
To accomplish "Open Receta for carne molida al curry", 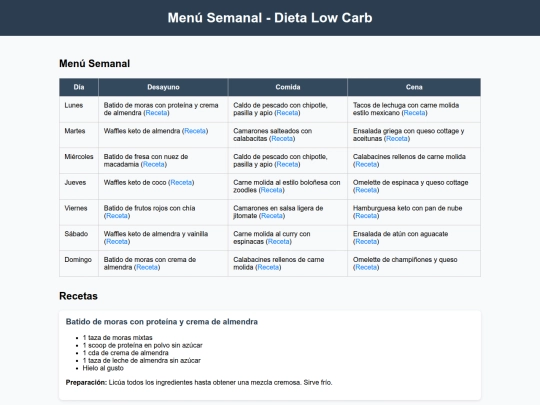I will 279,241.
